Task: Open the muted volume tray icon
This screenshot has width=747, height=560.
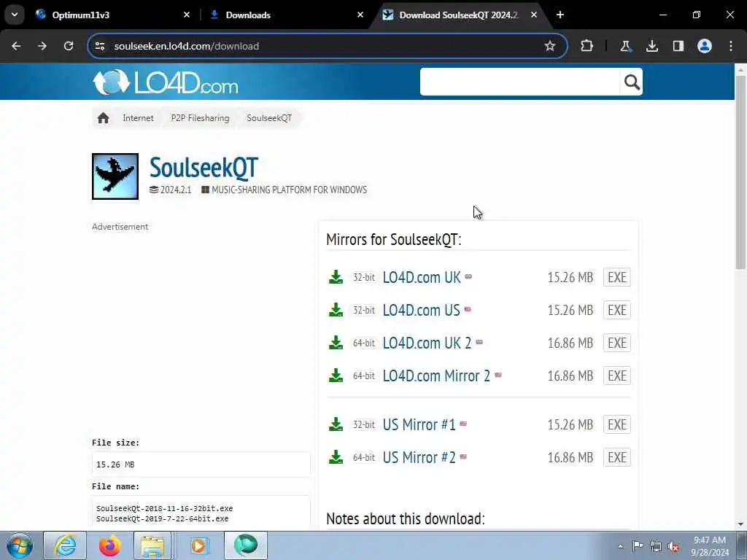Action: (673, 547)
